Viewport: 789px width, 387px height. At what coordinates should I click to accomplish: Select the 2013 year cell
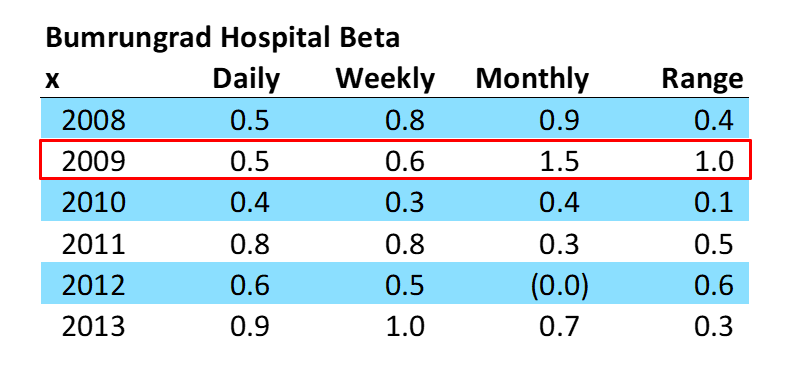point(93,327)
